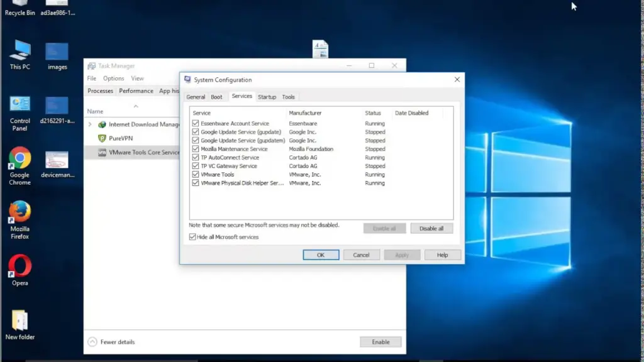Select VMware Tools Core Service row

132,152
